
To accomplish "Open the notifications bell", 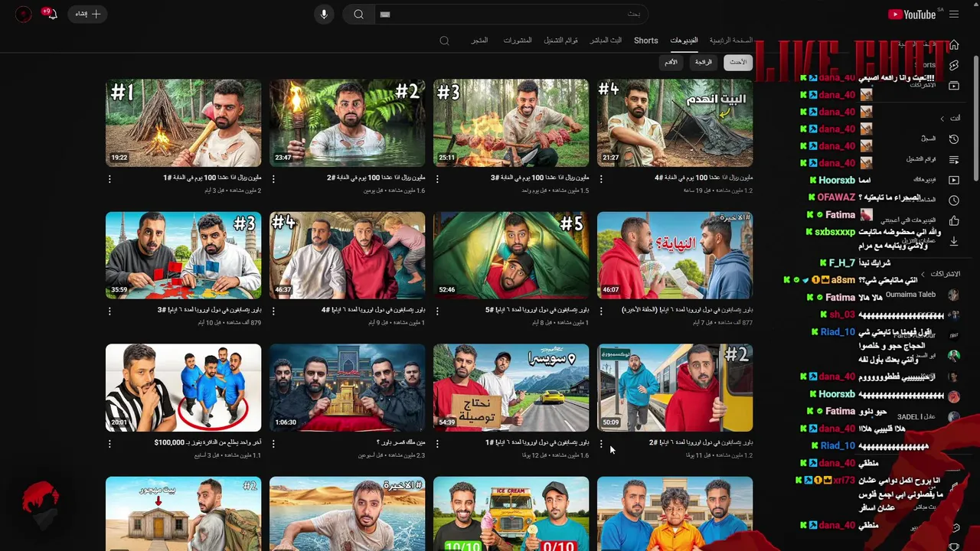I will (51, 14).
